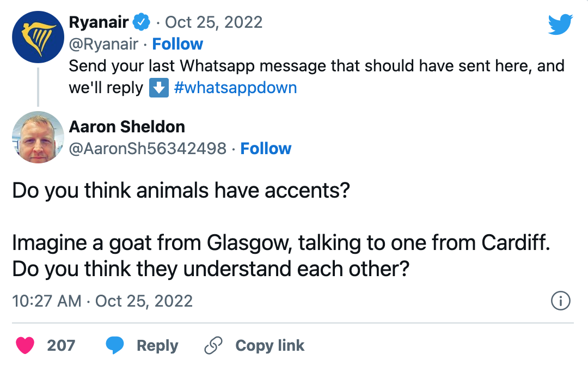Follow the Ryanair account
This screenshot has height=366, width=588.
[x=177, y=44]
